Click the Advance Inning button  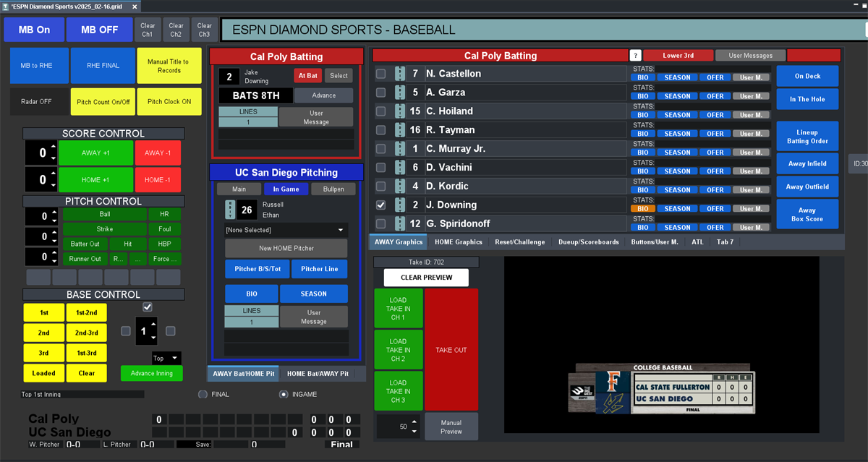[152, 373]
